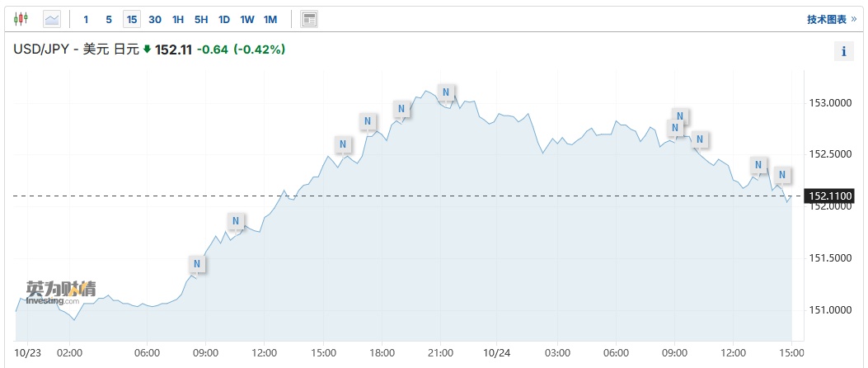868x368 pixels.
Task: Select the 15 minute interval
Action: [x=131, y=18]
